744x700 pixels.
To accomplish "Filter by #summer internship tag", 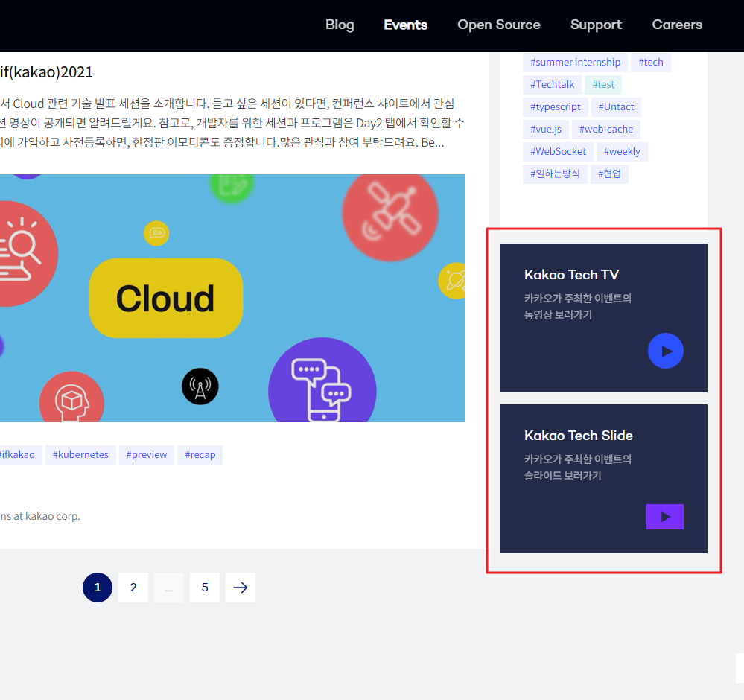I will [575, 62].
